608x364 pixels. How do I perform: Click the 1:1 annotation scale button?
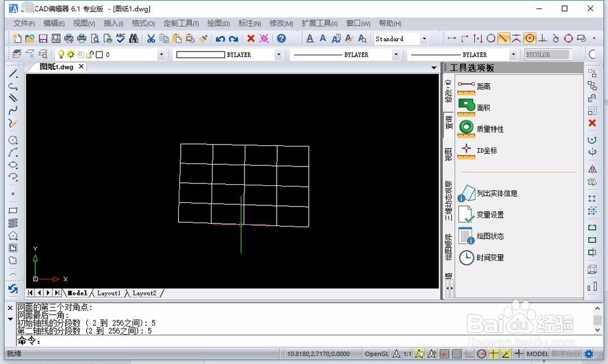(407, 354)
